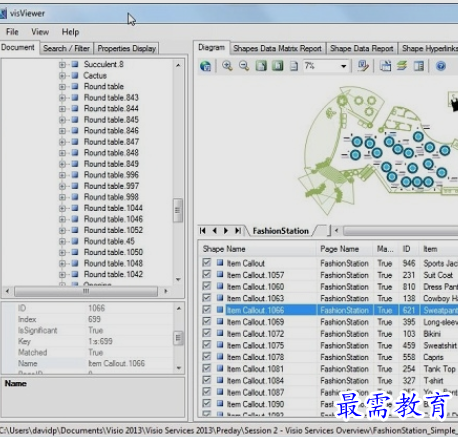This screenshot has width=458, height=437.
Task: Click shape icon of Item Callout.1057 row
Action: [x=220, y=275]
